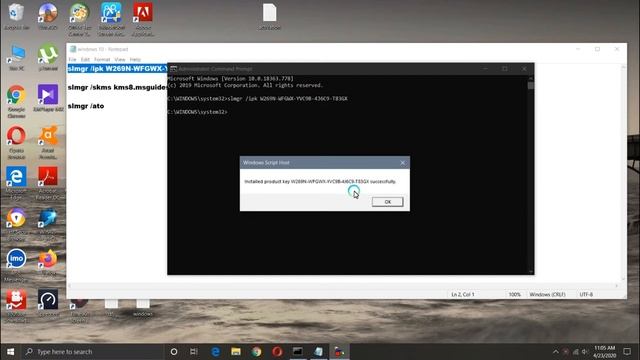This screenshot has height=360, width=640.
Task: Select the Avast antivirus desktop icon
Action: pos(48,142)
